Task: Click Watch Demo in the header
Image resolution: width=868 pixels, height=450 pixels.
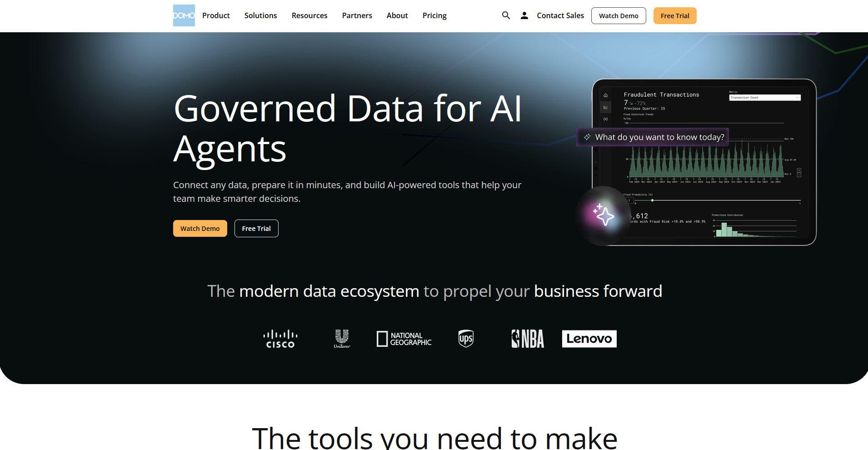Action: 619,15
